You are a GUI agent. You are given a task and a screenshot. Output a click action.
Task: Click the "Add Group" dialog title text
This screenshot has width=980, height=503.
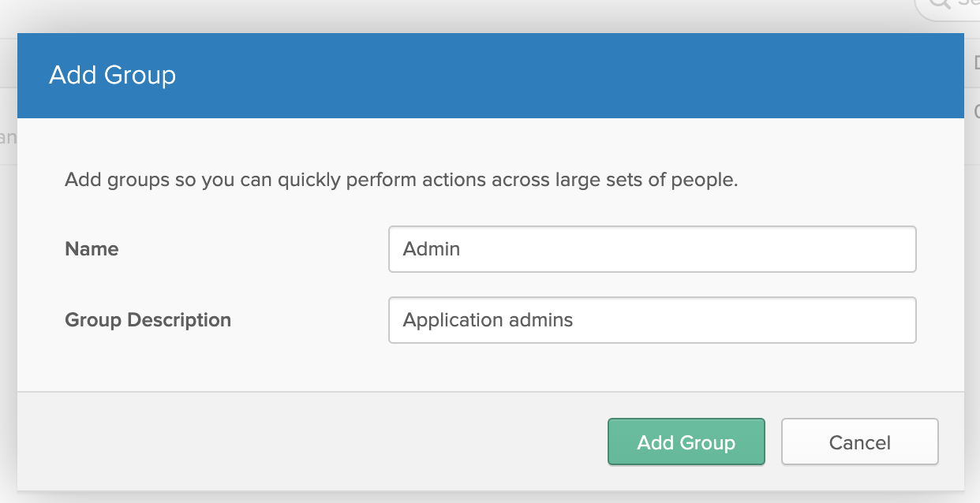click(x=112, y=76)
